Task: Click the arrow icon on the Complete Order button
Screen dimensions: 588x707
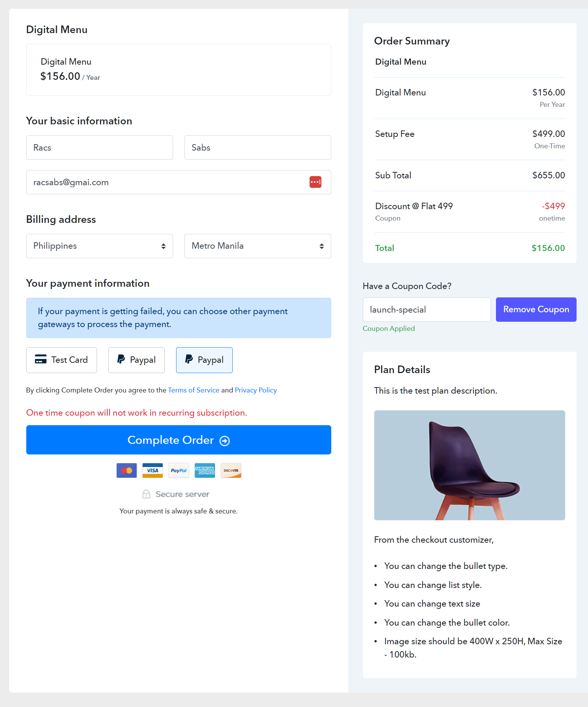Action: (225, 441)
